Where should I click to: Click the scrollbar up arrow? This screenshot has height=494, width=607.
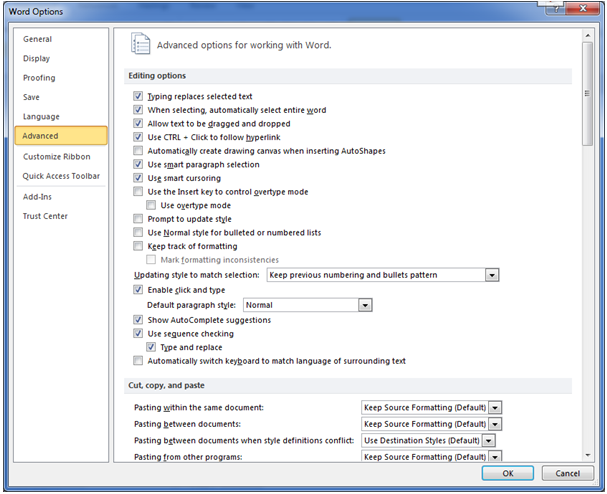pos(588,36)
